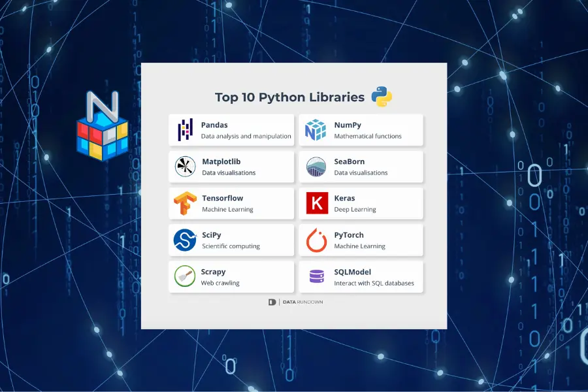
Task: Click 'Data visualisations' under Matplotlib
Action: [x=229, y=173]
